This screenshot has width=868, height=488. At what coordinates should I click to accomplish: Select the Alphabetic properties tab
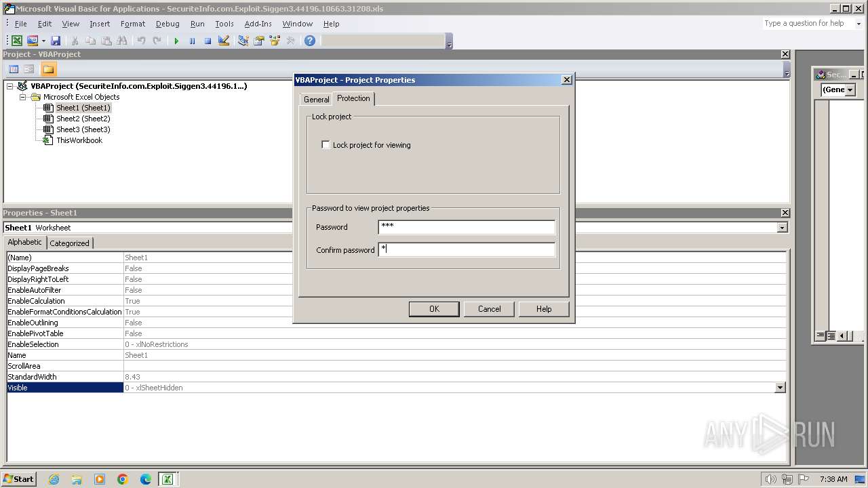click(x=25, y=242)
